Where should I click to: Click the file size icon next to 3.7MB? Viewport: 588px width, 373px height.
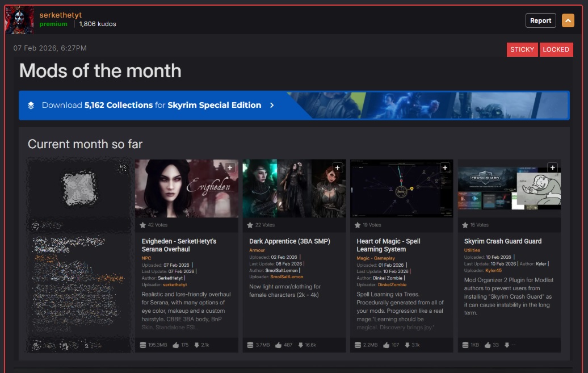[x=250, y=345]
